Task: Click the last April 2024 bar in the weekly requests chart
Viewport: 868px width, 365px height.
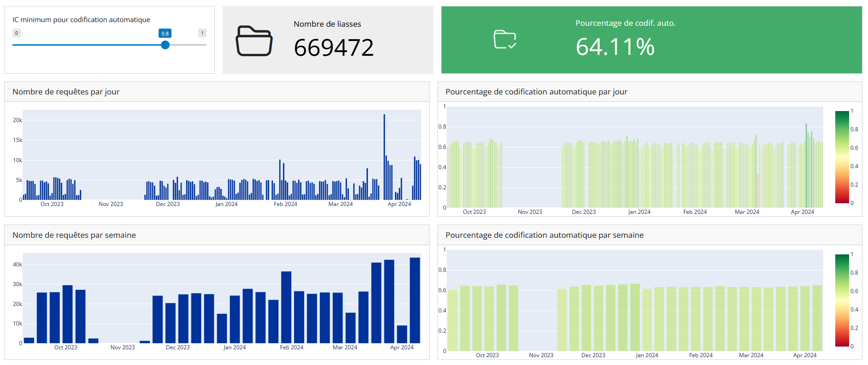Action: pos(415,300)
